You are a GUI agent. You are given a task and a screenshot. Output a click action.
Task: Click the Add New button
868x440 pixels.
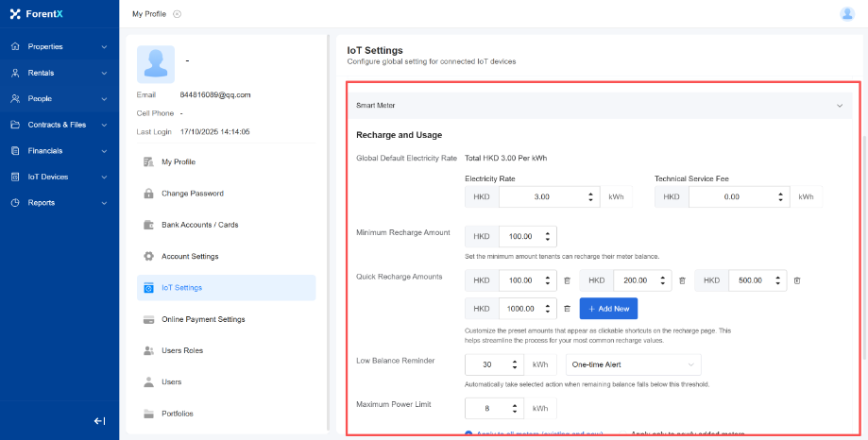(609, 308)
